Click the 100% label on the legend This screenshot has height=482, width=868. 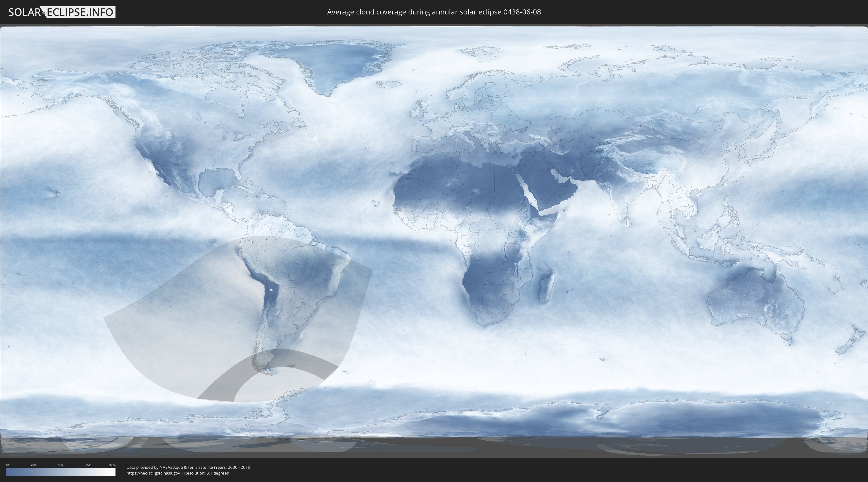(x=112, y=465)
